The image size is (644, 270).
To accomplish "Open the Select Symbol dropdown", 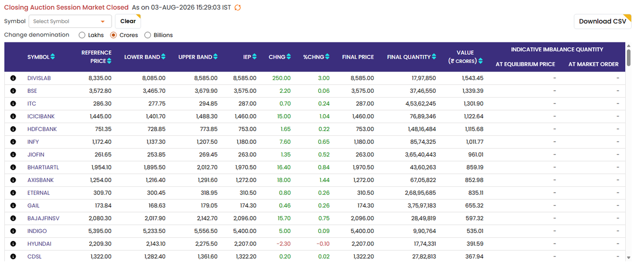I will (70, 21).
